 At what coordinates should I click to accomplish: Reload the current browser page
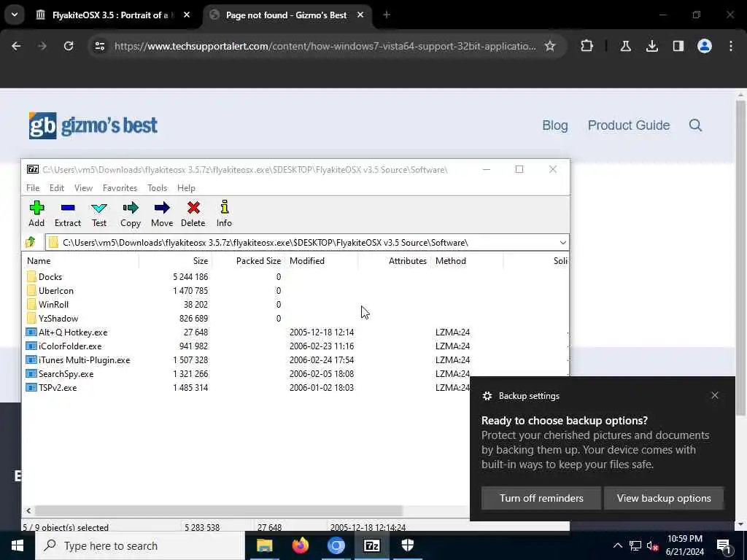[x=69, y=46]
